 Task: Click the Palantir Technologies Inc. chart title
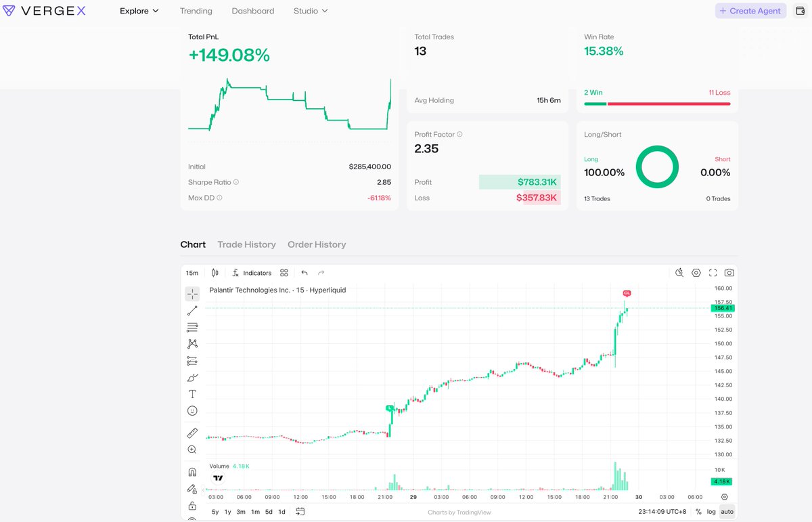pyautogui.click(x=277, y=290)
